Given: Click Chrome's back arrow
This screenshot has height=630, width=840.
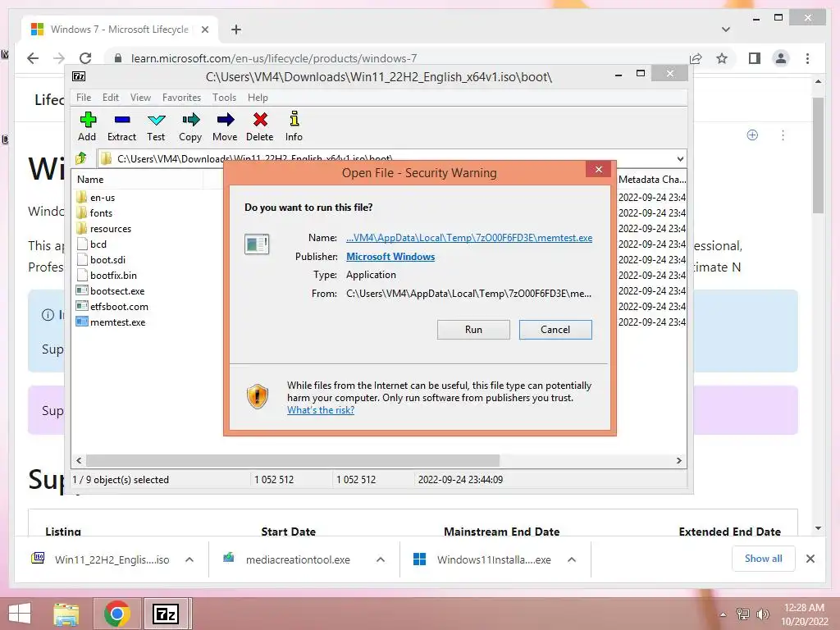Looking at the screenshot, I should pos(33,58).
